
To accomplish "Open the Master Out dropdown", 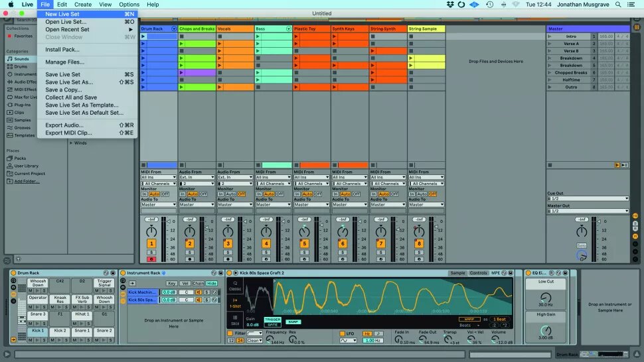I will [x=588, y=211].
